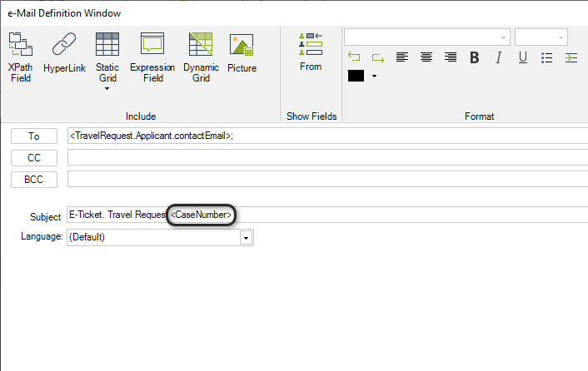Click the Show Fields group label
This screenshot has width=588, height=371.
pyautogui.click(x=311, y=116)
